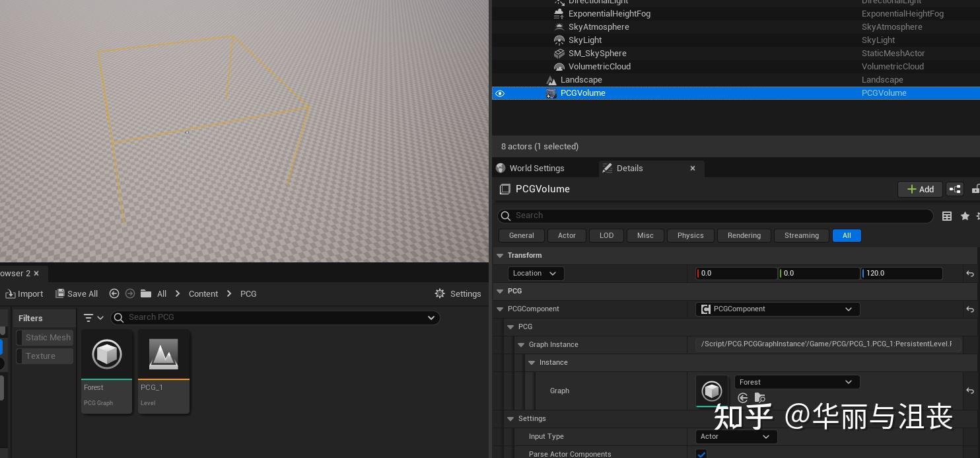Click the Add button in the Details panel
The height and width of the screenshot is (458, 980).
[x=920, y=189]
